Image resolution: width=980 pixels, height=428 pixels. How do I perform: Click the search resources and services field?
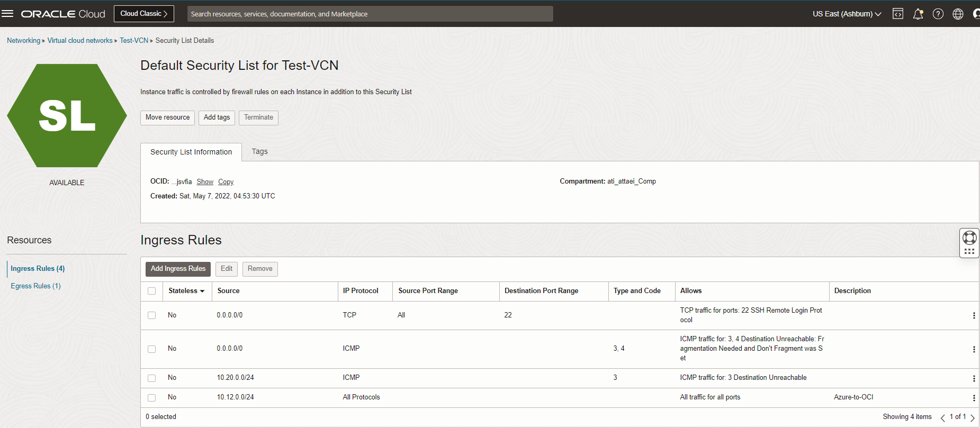click(370, 14)
